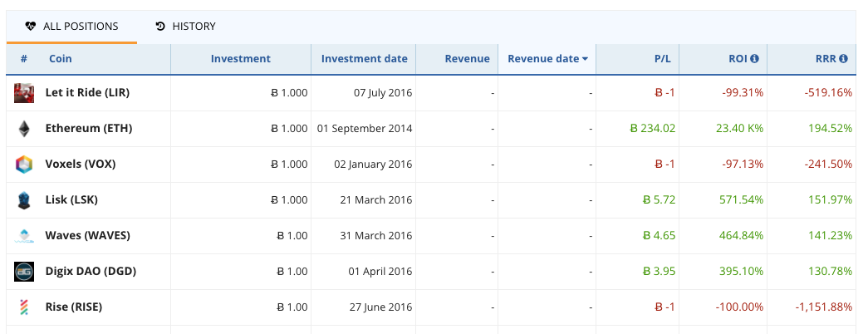868x334 pixels.
Task: Click the ROI info icon
Action: click(754, 59)
